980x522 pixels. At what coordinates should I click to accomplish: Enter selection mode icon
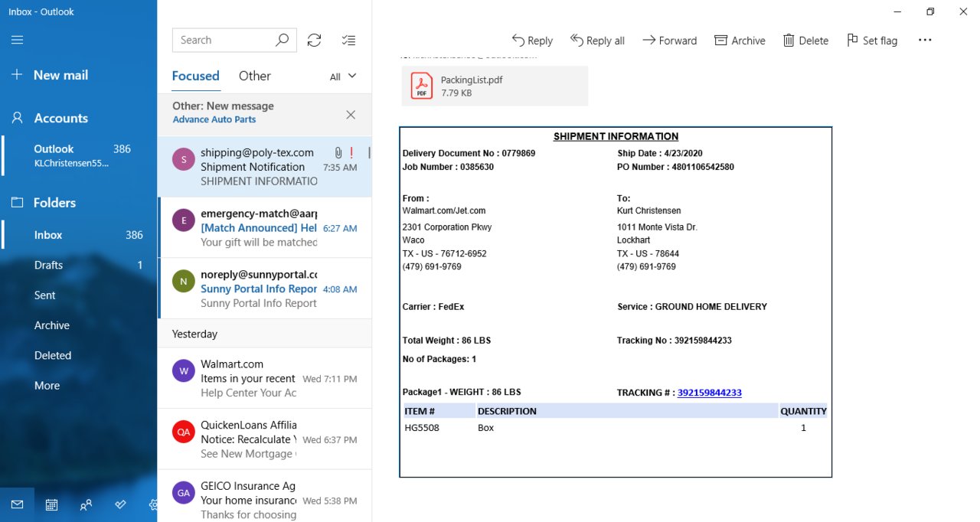tap(348, 40)
